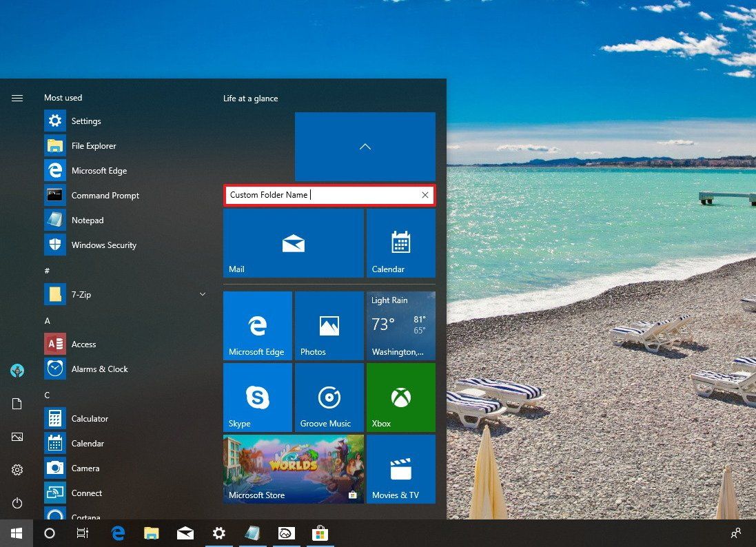Open the Mail app tile
This screenshot has width=756, height=547.
293,242
